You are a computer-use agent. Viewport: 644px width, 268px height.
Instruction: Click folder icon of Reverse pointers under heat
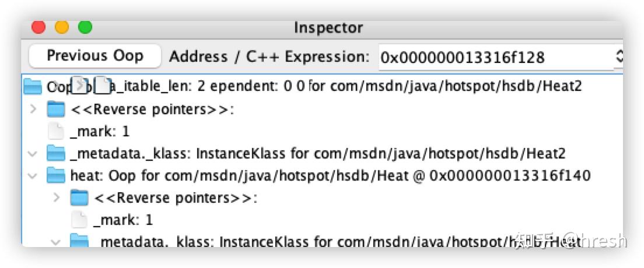coord(79,198)
